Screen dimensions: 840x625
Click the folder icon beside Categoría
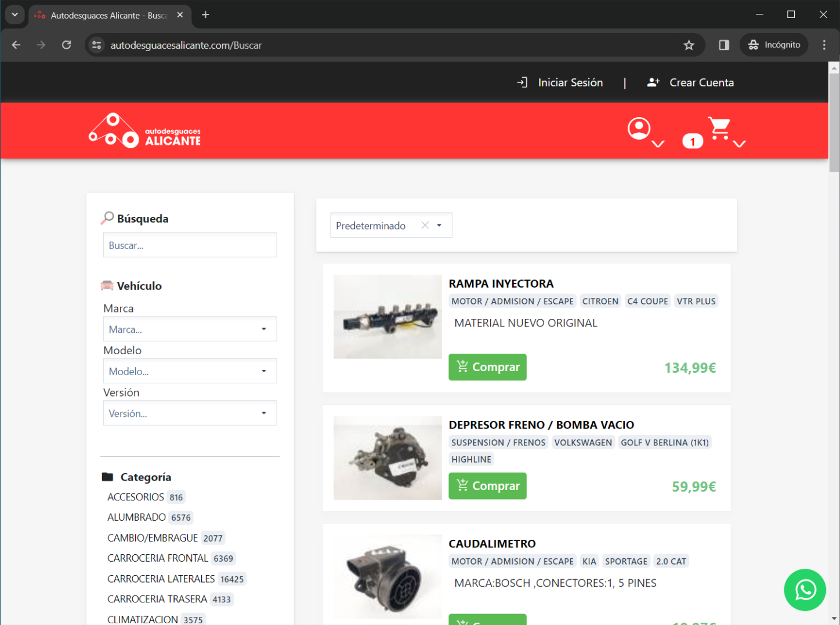pyautogui.click(x=108, y=475)
